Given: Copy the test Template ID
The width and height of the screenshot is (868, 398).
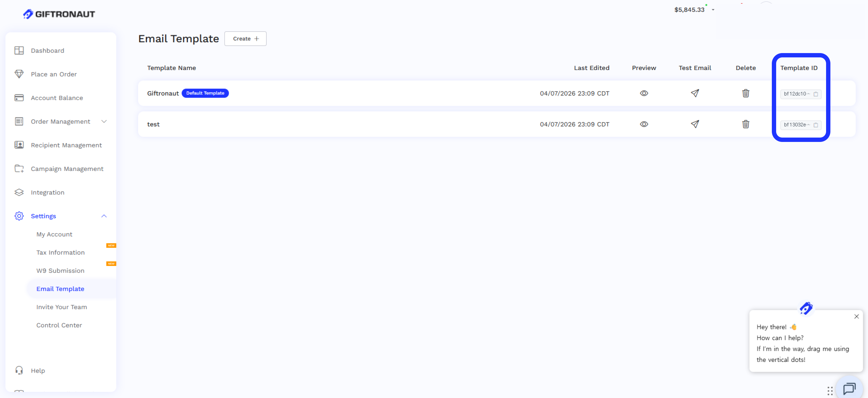Looking at the screenshot, I should [x=816, y=125].
